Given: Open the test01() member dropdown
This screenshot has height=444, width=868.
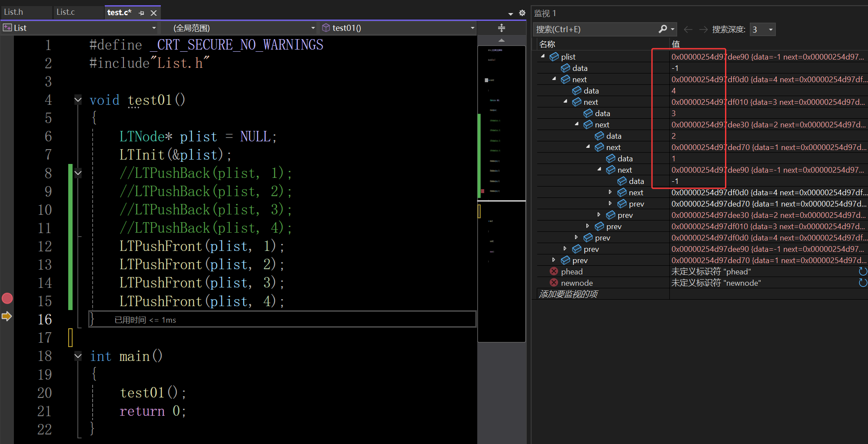Looking at the screenshot, I should 398,28.
